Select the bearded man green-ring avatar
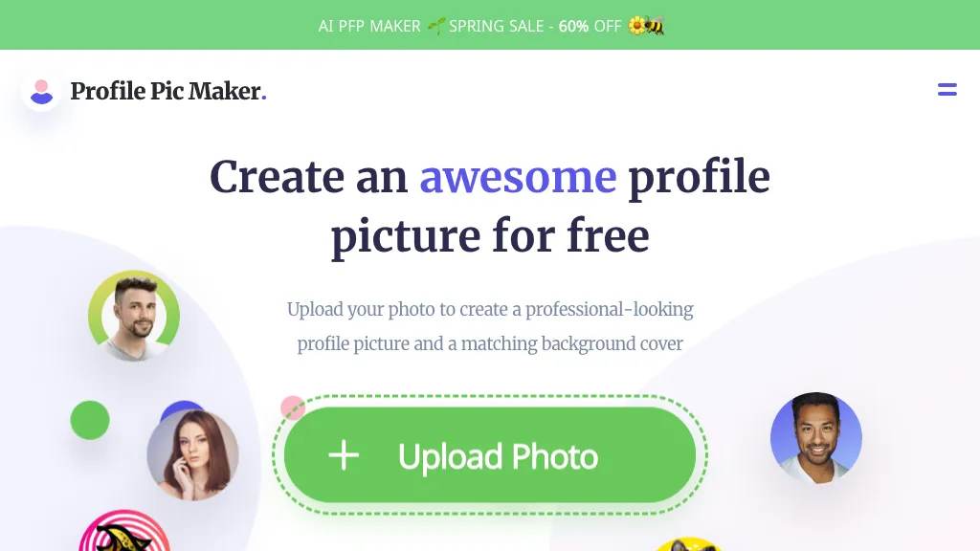Screen dimensions: 980x551 pyautogui.click(x=134, y=316)
